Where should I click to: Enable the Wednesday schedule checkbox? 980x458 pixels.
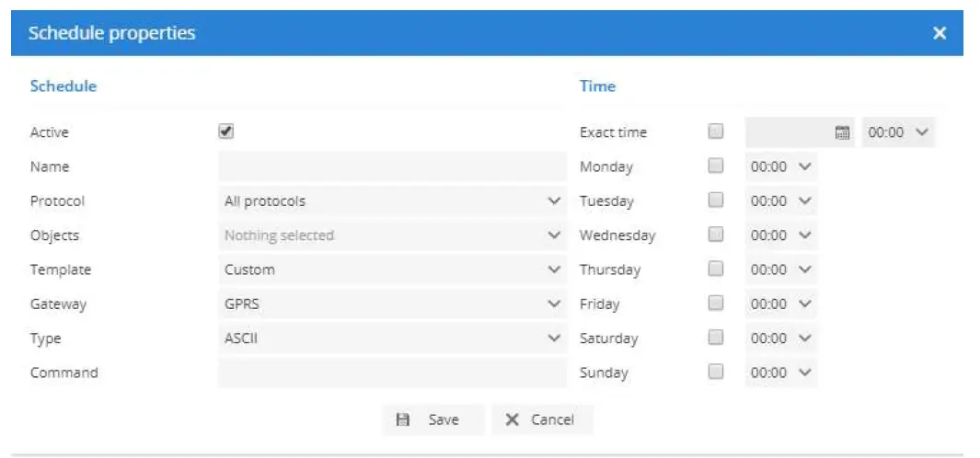click(716, 235)
